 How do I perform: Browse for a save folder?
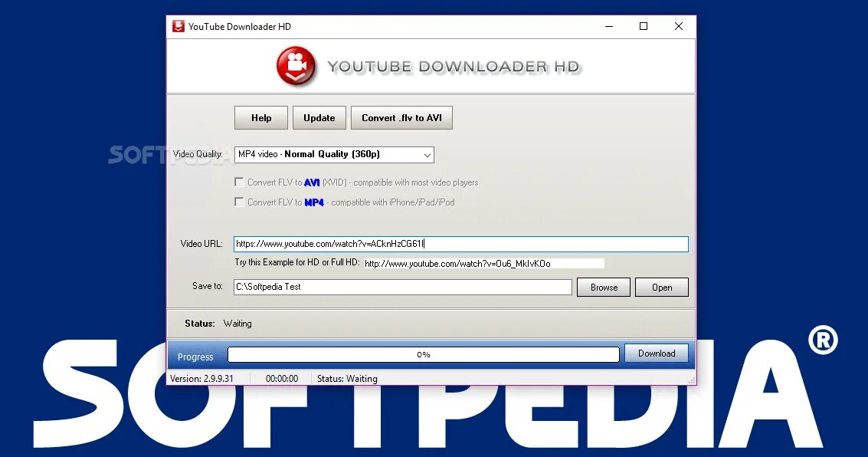point(604,288)
